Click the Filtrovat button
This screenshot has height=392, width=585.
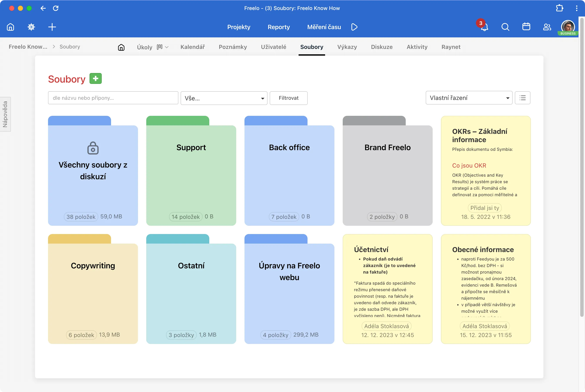click(289, 98)
